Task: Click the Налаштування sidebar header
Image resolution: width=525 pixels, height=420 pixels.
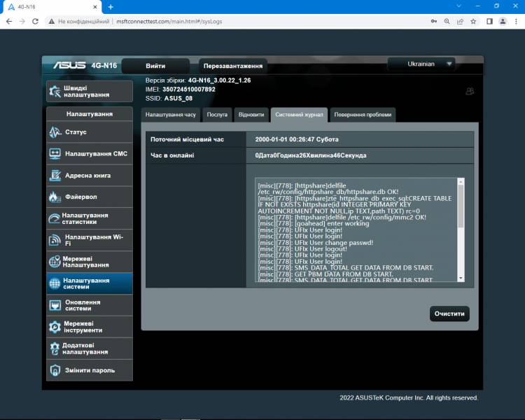Action: click(x=90, y=114)
